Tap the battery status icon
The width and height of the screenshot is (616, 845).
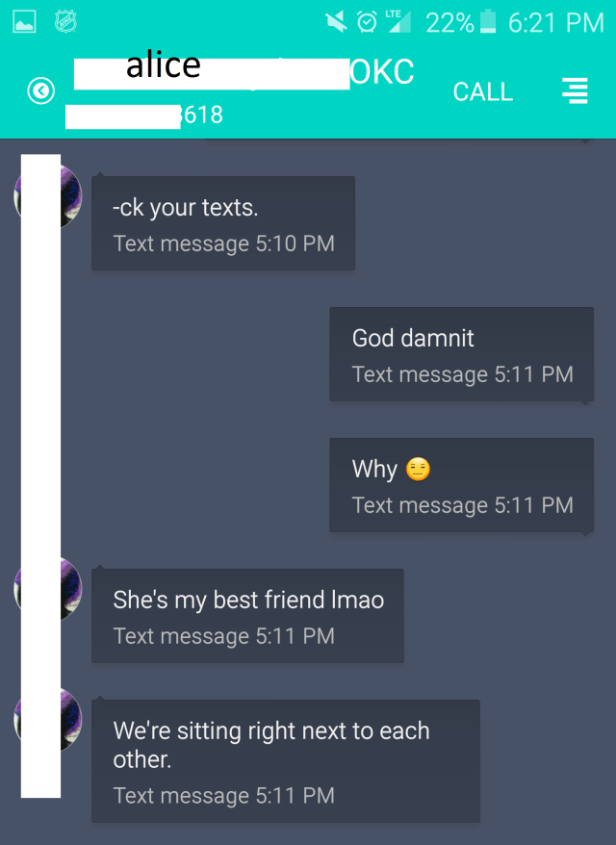click(488, 21)
